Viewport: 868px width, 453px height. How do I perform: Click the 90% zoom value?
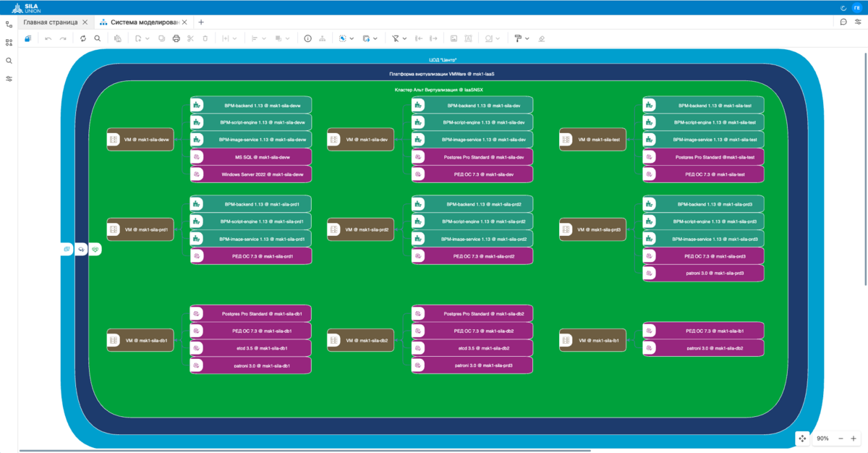tap(823, 439)
